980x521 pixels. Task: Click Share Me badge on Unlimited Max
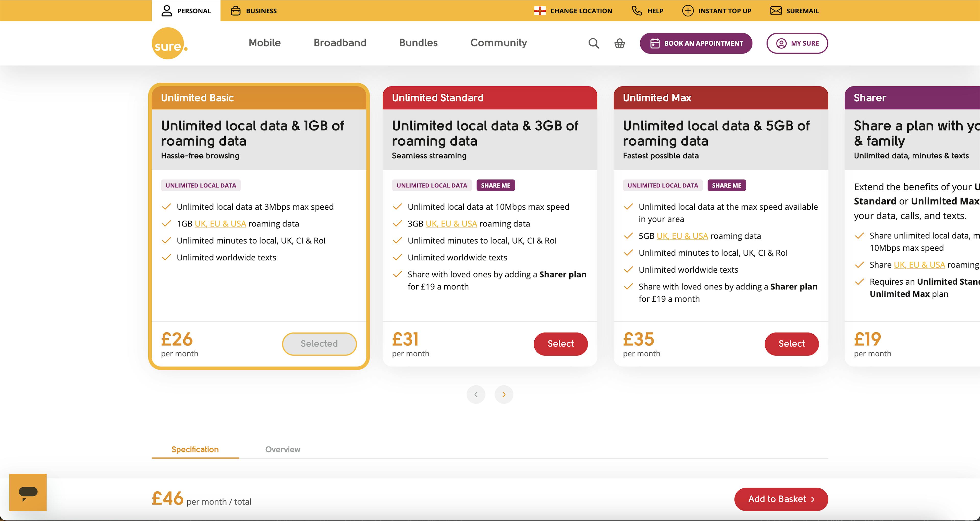tap(726, 185)
